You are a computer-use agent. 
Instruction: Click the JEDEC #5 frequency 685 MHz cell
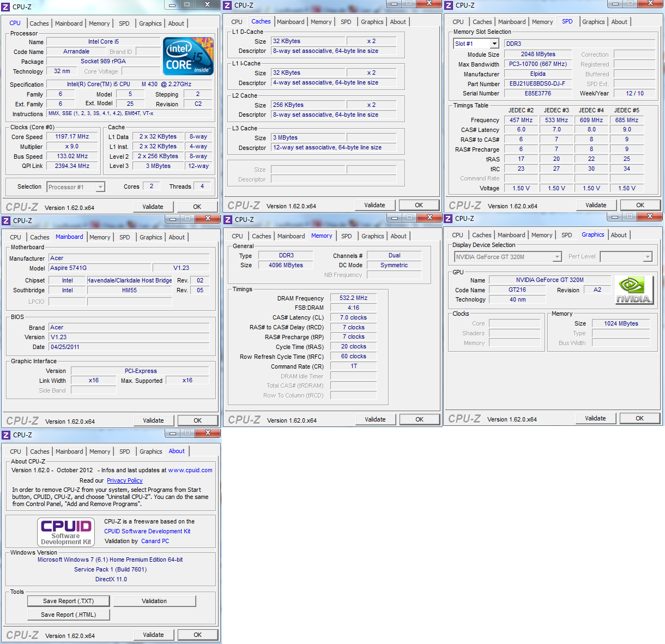click(x=627, y=120)
